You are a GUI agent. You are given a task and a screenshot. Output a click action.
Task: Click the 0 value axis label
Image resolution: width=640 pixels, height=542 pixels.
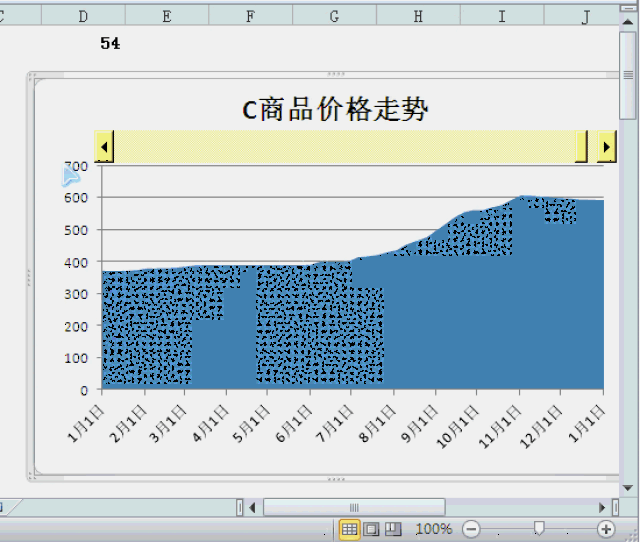[84, 391]
